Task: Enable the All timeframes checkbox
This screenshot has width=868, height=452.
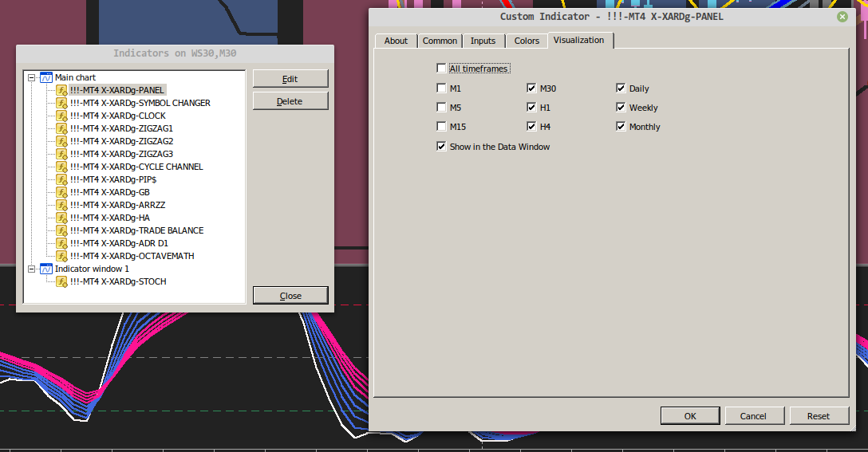Action: [x=441, y=69]
